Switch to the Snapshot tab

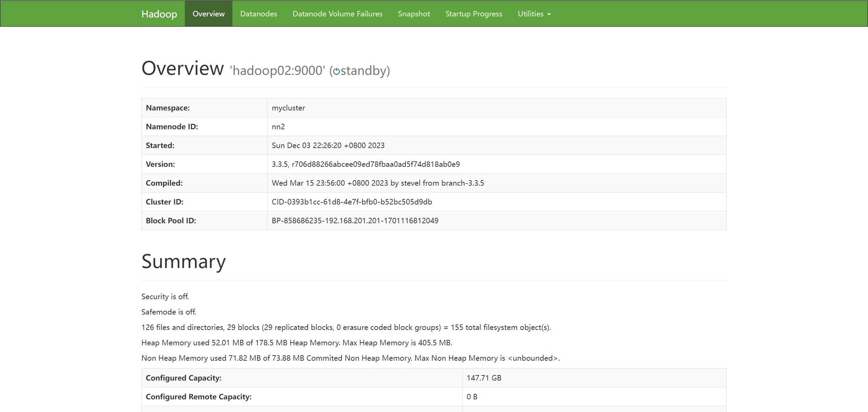tap(414, 14)
